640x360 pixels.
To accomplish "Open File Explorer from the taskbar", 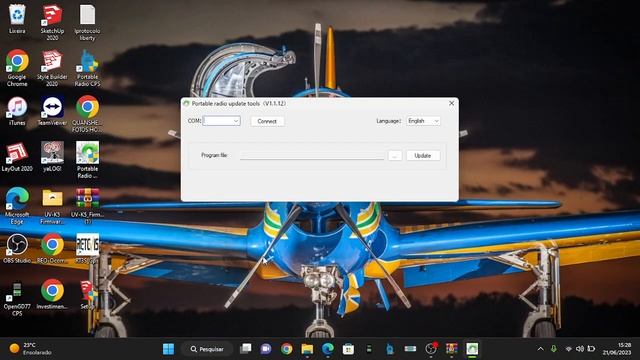I will 307,349.
